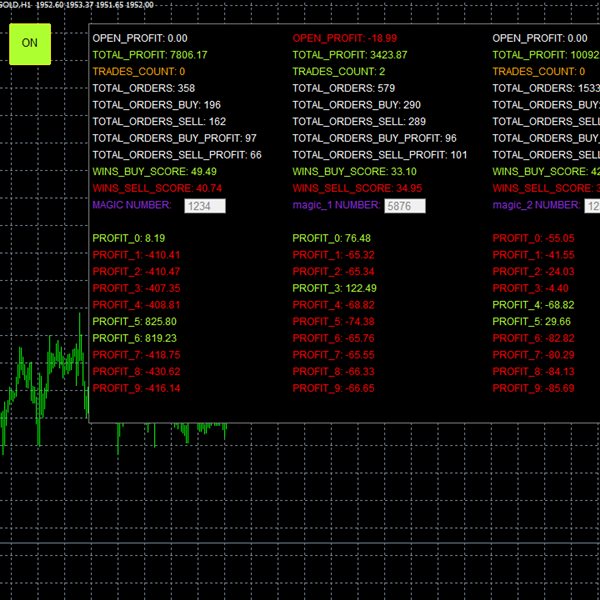Select the TOTAL_ORDERS_BUY: 196 line
Viewport: 600px width, 600px height.
tap(157, 105)
